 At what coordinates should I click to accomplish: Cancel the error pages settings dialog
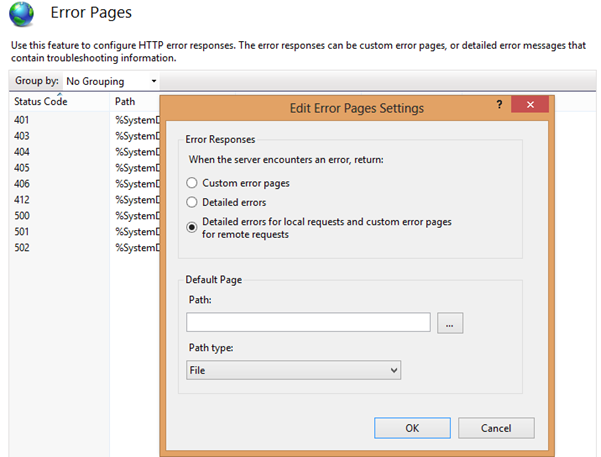pyautogui.click(x=495, y=428)
